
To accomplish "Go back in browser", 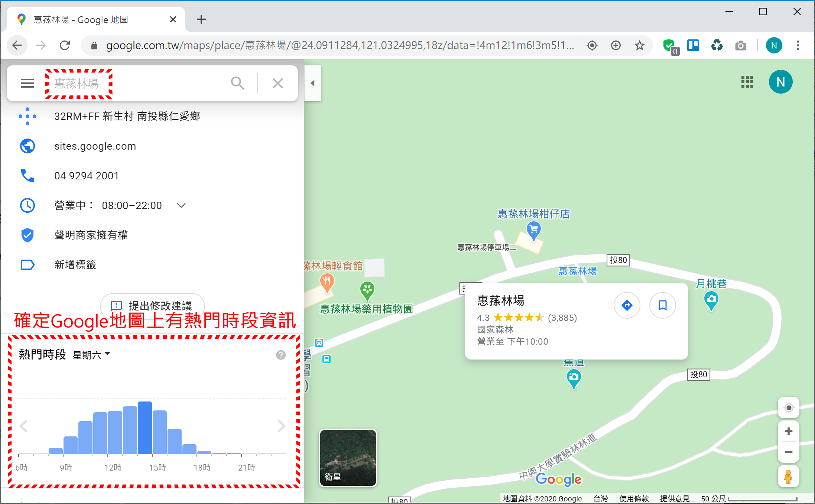I will click(x=17, y=45).
